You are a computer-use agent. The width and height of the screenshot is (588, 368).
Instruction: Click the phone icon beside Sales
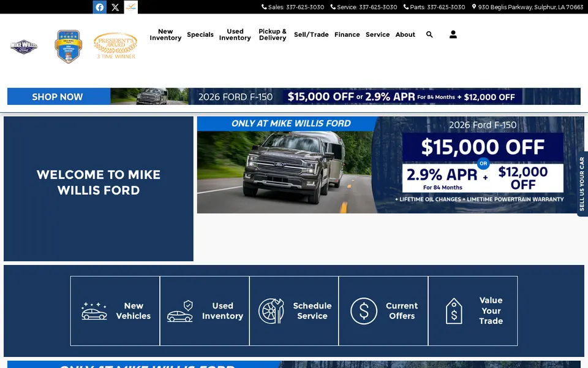[264, 7]
